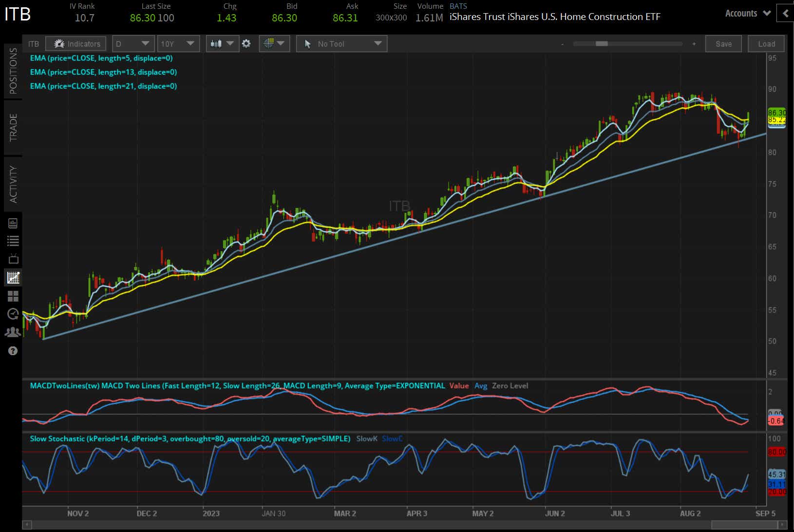Click the ITB symbol label in chart toolbar
Image resolution: width=794 pixels, height=532 pixels.
point(34,44)
